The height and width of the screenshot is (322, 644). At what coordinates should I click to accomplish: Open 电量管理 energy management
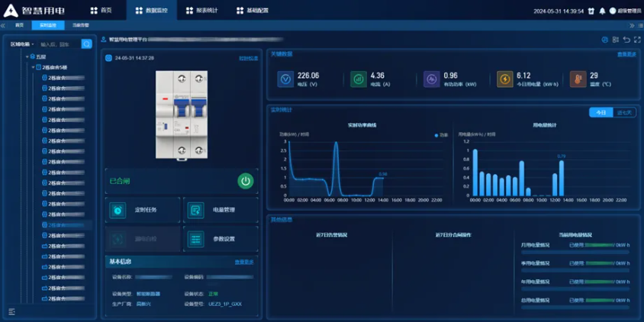tap(221, 210)
